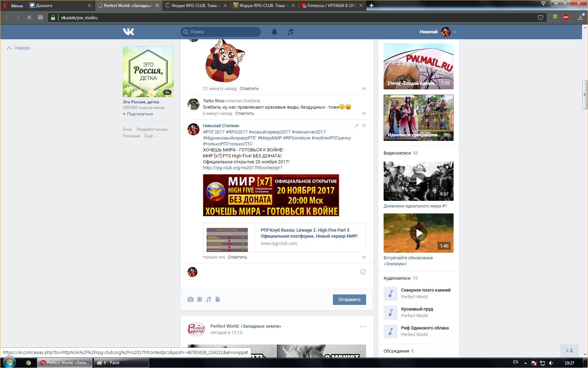Viewport: 588px width, 368px height.
Task: Attach audio to the comment
Action: click(x=209, y=299)
